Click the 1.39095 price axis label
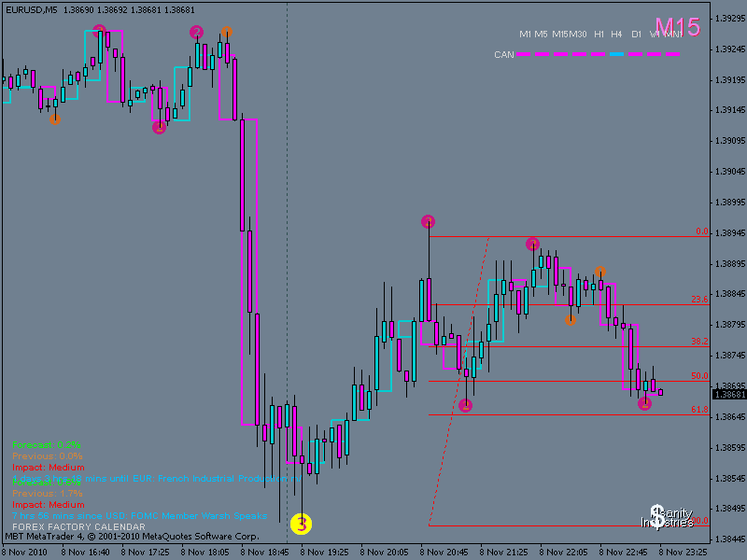This screenshot has width=747, height=560. click(730, 141)
